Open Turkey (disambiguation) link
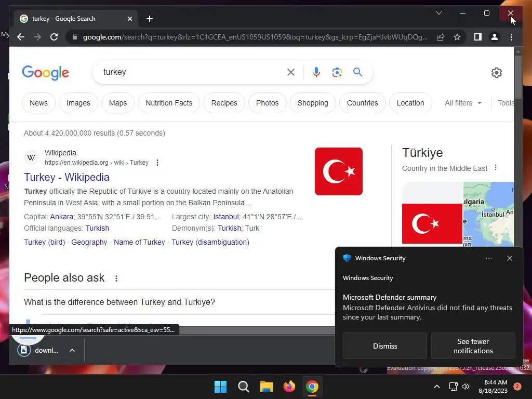This screenshot has width=532, height=399. (x=210, y=242)
